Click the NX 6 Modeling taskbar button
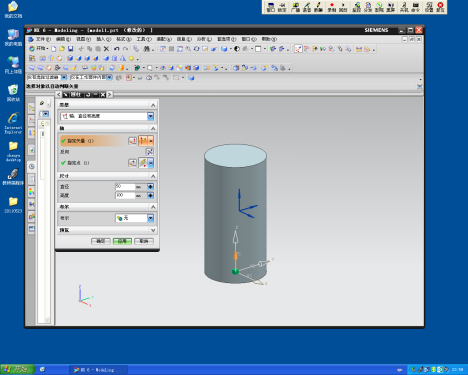The image size is (468, 375). point(98,370)
